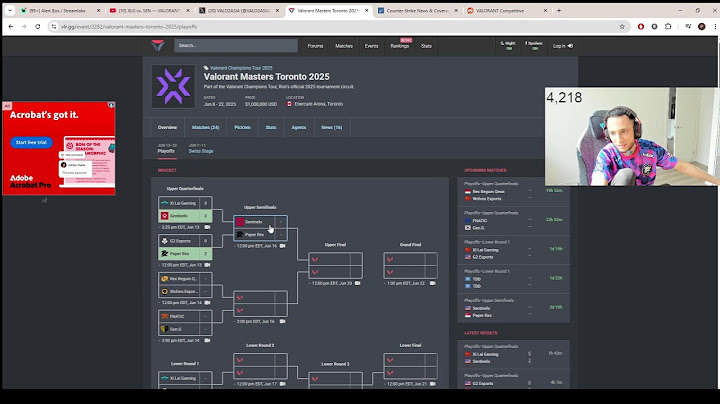Switch to Streamlabs Alert Box tab

pyautogui.click(x=59, y=11)
